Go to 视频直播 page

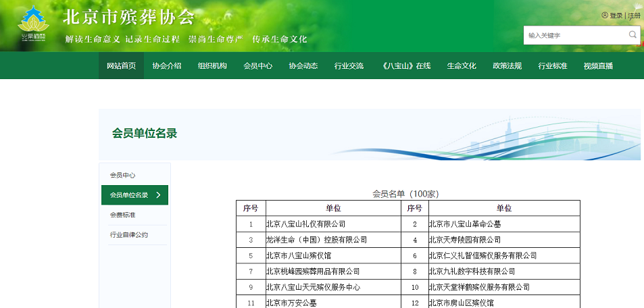598,66
